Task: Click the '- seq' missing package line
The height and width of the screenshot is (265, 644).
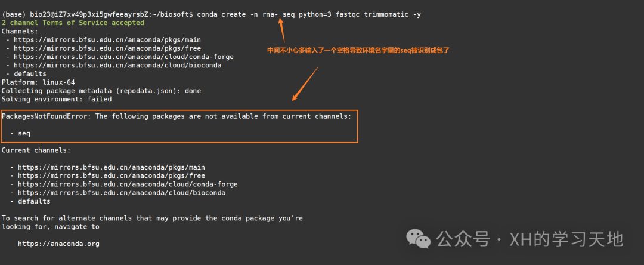Action: click(20, 134)
